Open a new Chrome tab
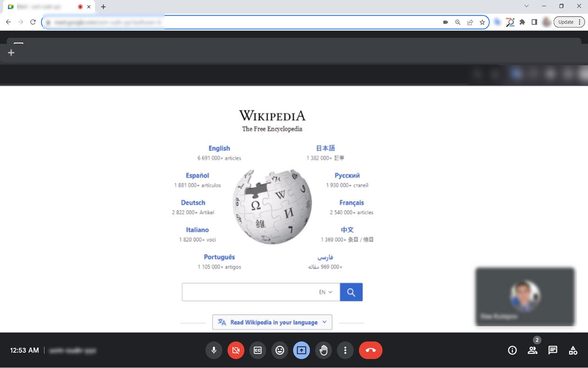The width and height of the screenshot is (588, 368). [x=103, y=7]
